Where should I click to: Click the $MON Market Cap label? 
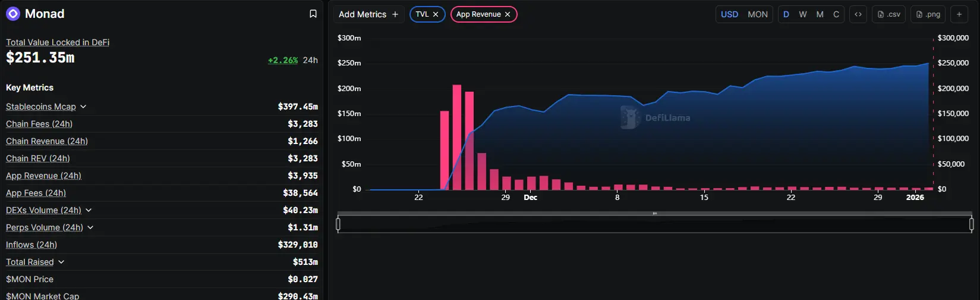tap(43, 296)
